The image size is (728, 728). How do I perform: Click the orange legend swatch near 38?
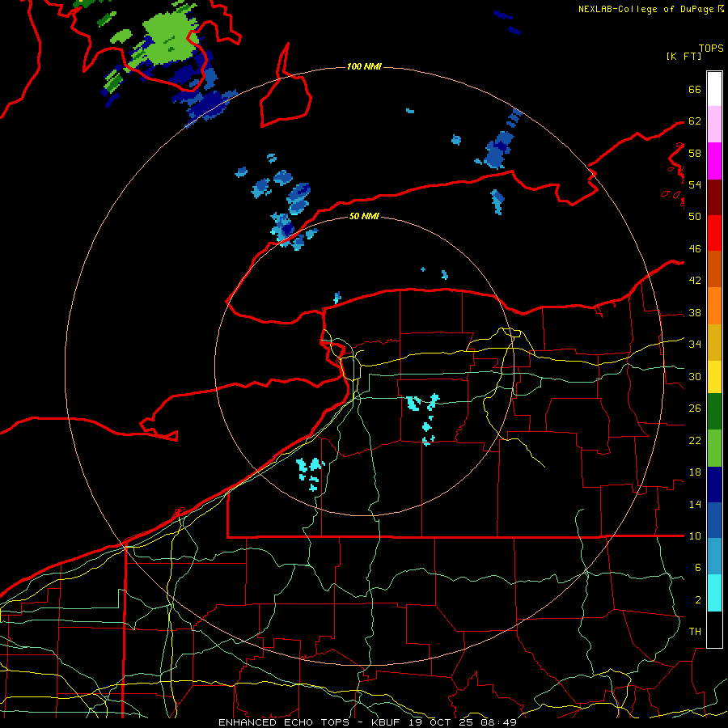point(714,305)
